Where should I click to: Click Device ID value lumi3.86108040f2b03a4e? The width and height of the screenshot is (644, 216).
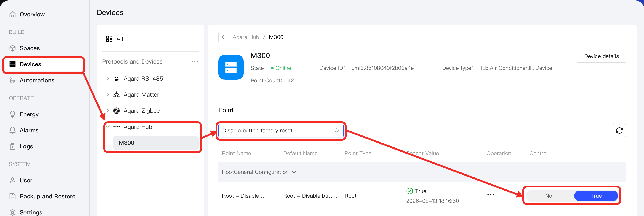[x=382, y=68]
